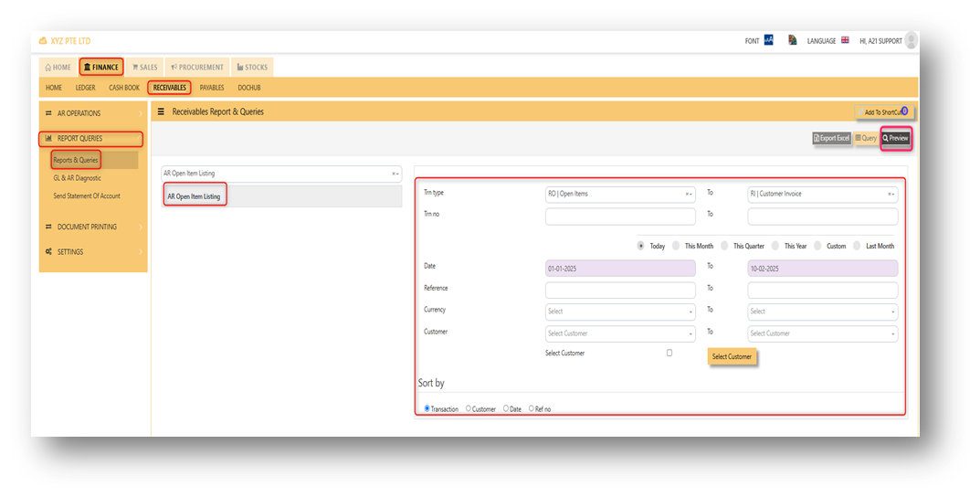
Task: Sort by Date radio button
Action: [506, 409]
